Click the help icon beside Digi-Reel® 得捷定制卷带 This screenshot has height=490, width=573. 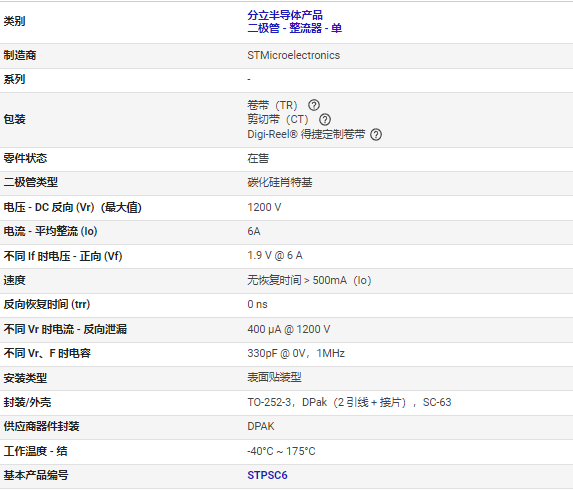coord(376,134)
